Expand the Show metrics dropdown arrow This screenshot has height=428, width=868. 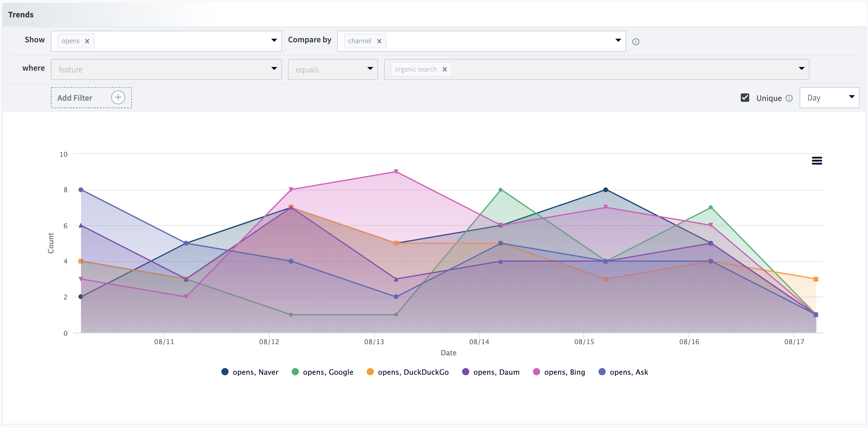click(274, 40)
